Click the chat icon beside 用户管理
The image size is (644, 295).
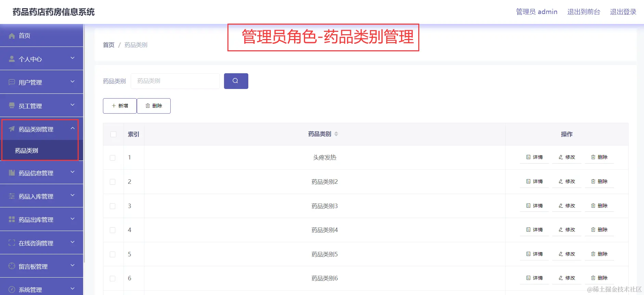click(12, 82)
